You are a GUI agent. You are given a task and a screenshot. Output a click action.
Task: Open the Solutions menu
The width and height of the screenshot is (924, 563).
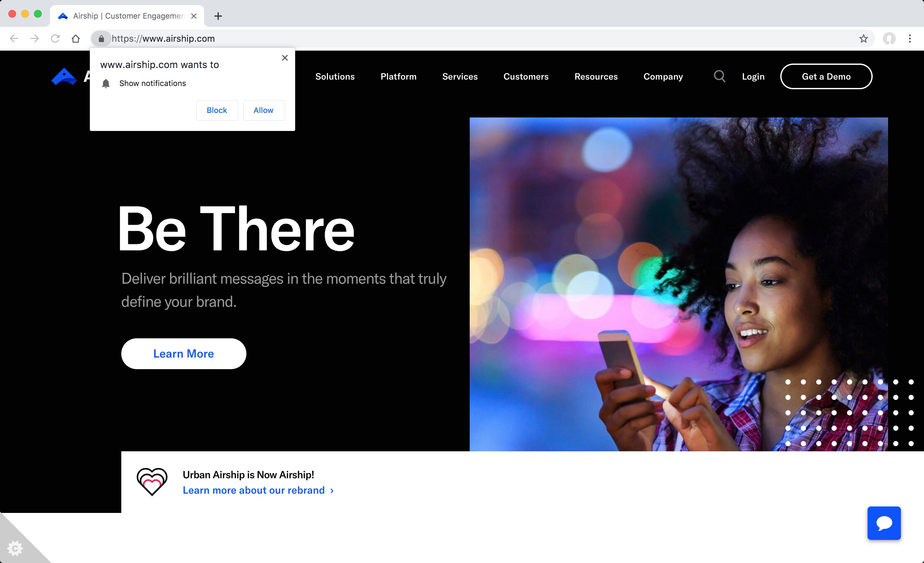coord(335,76)
